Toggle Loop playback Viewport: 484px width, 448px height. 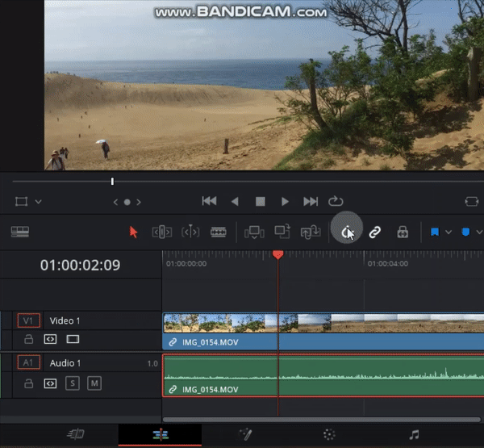point(336,201)
